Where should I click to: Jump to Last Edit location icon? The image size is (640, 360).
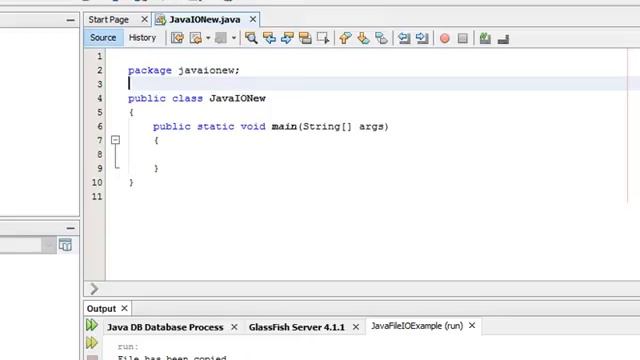tap(178, 38)
